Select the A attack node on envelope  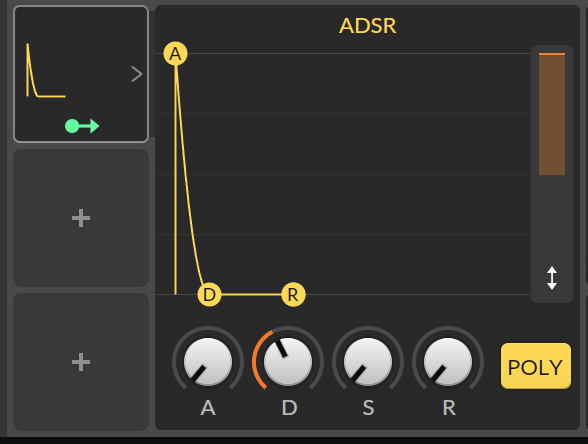coord(176,54)
